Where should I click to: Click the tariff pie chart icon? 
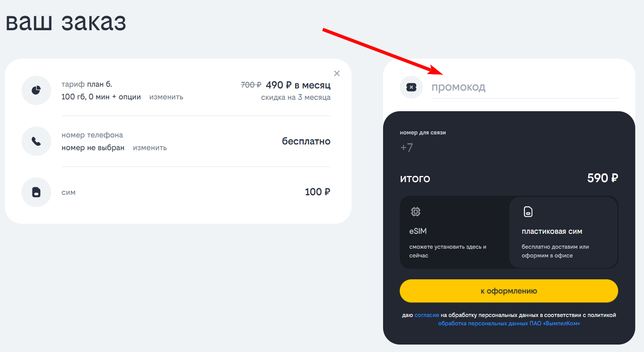coord(36,90)
